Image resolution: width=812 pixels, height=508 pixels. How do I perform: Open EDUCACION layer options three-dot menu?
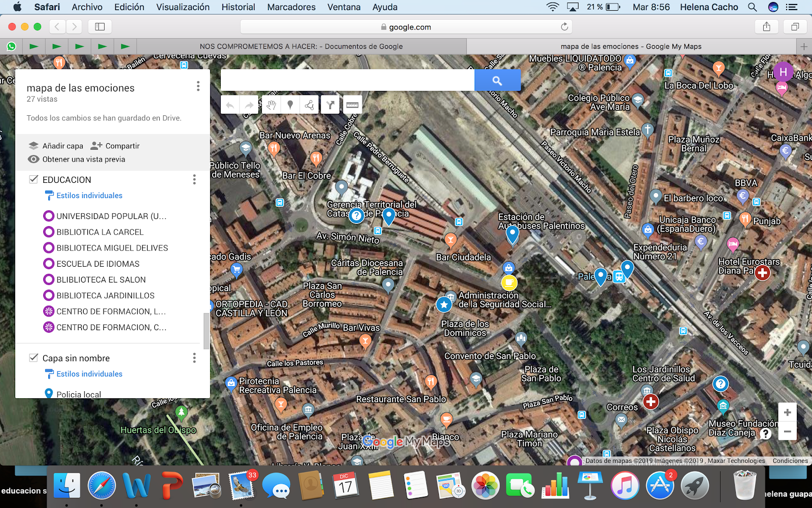coord(194,179)
